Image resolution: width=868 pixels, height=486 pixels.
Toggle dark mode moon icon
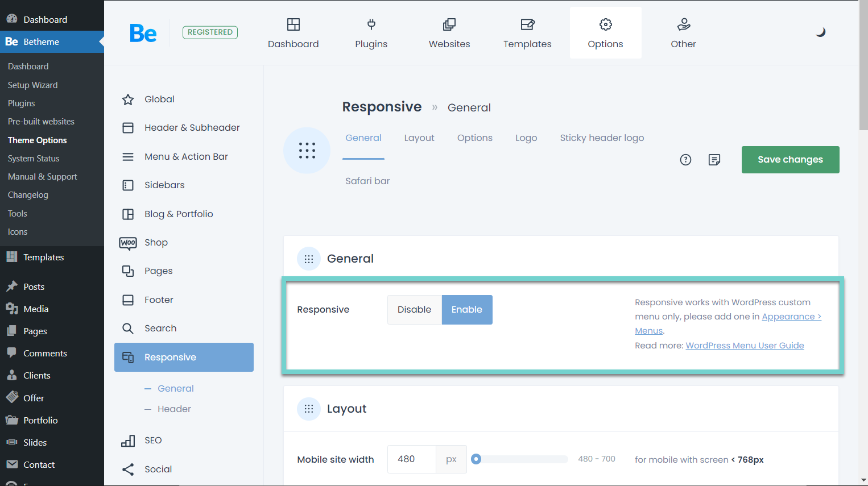click(820, 32)
